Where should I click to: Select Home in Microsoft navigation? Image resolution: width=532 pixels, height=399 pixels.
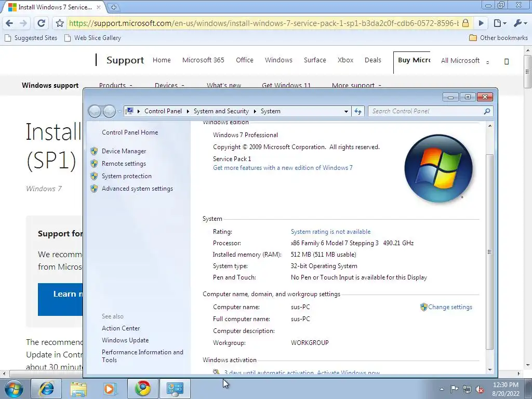162,60
